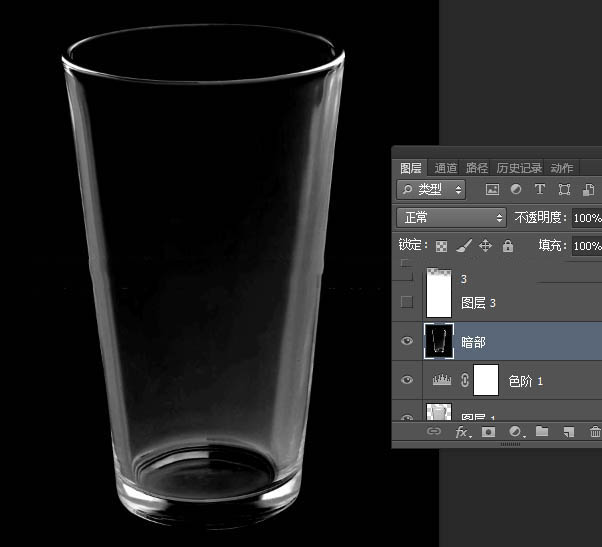Viewport: 602px width, 547px height.
Task: Switch to the 图层 (Layers) tab
Action: point(410,168)
